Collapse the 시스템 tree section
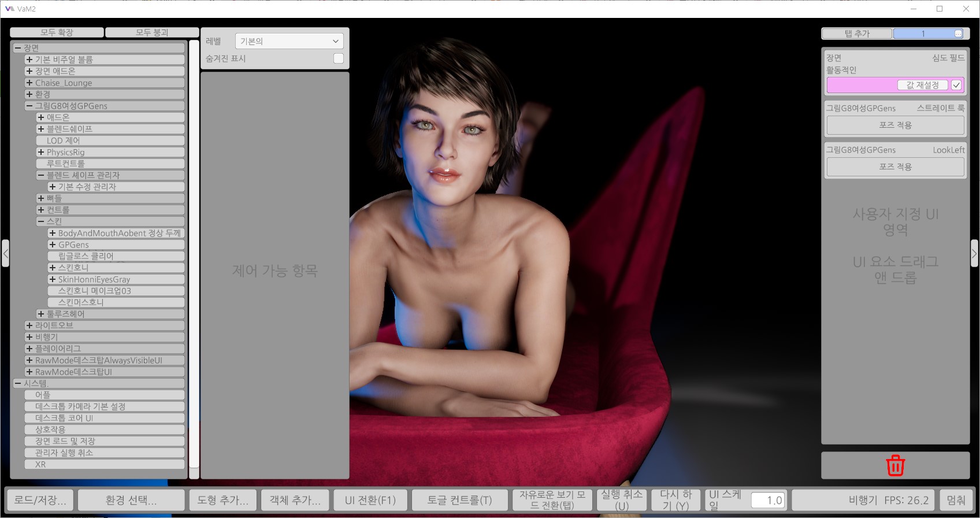The height and width of the screenshot is (518, 980). point(18,383)
